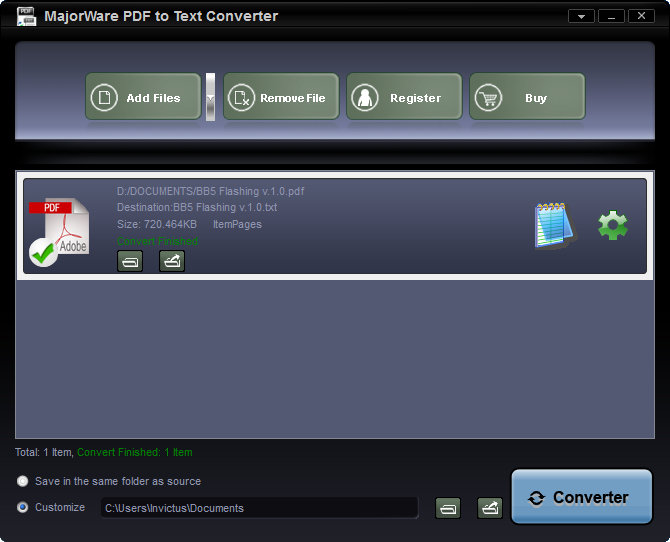Open the title bar dropdown menu arrow
Image resolution: width=670 pixels, height=542 pixels.
[x=581, y=16]
